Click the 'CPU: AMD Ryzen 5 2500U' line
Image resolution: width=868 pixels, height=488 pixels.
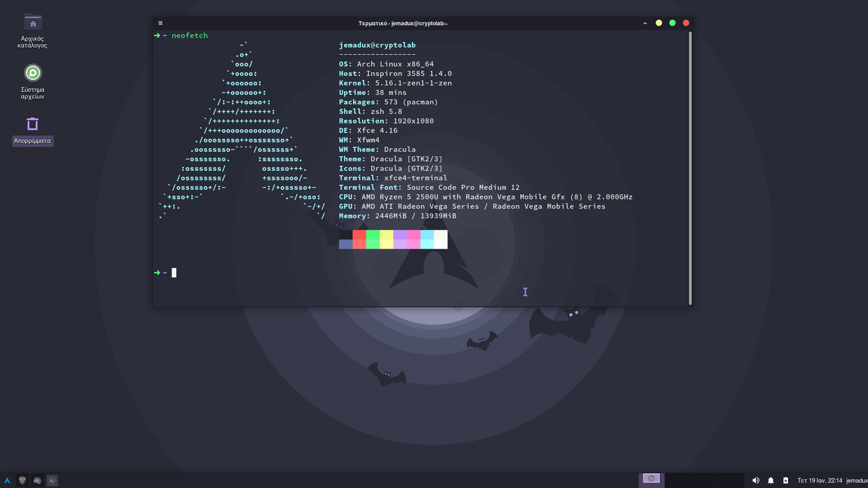486,197
